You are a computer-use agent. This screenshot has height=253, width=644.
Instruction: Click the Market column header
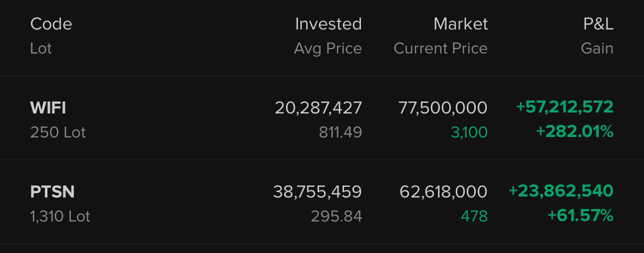[460, 24]
